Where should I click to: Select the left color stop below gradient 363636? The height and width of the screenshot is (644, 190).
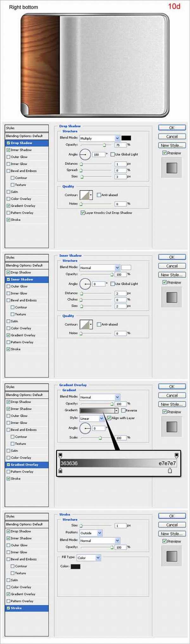60,471
